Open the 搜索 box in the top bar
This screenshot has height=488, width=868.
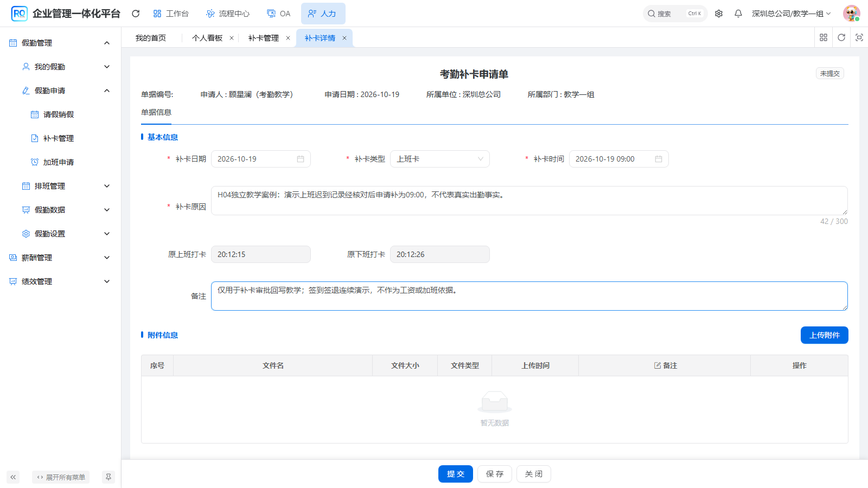click(675, 14)
